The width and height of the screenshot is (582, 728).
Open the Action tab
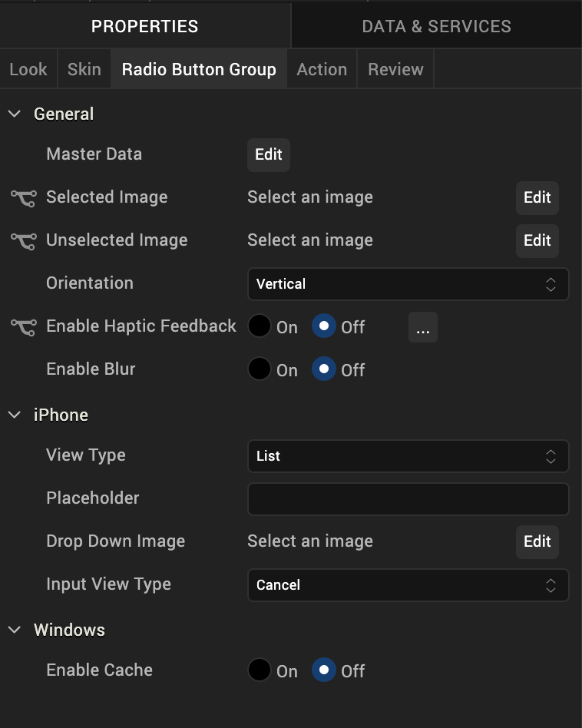click(322, 69)
